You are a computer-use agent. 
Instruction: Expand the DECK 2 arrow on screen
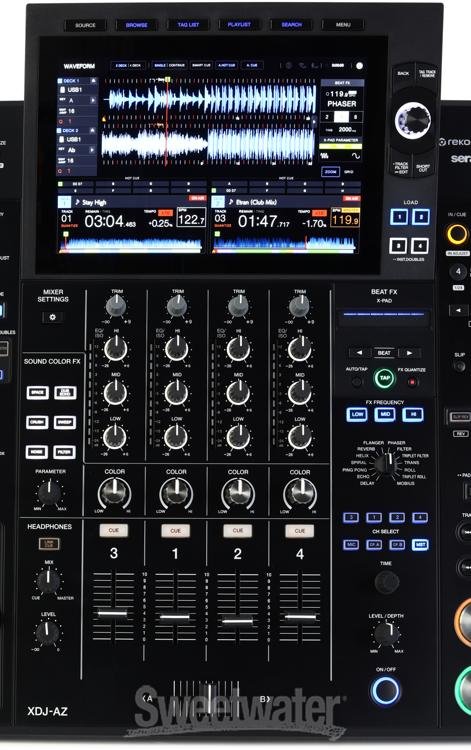click(x=93, y=131)
